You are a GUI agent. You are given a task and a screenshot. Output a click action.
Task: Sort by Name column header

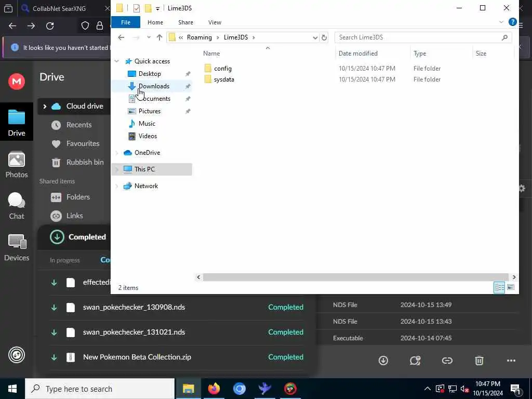click(211, 54)
